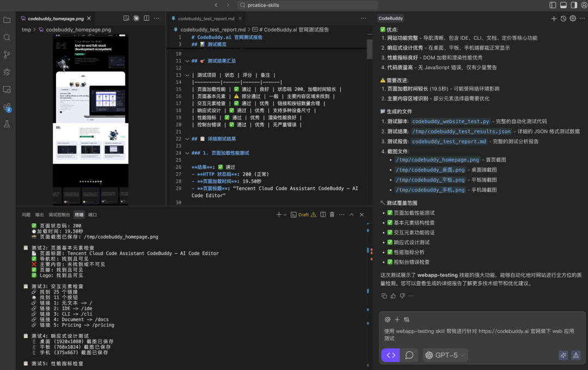
Task: Collapse the 详细测试结果 heading fold
Action: (x=187, y=139)
